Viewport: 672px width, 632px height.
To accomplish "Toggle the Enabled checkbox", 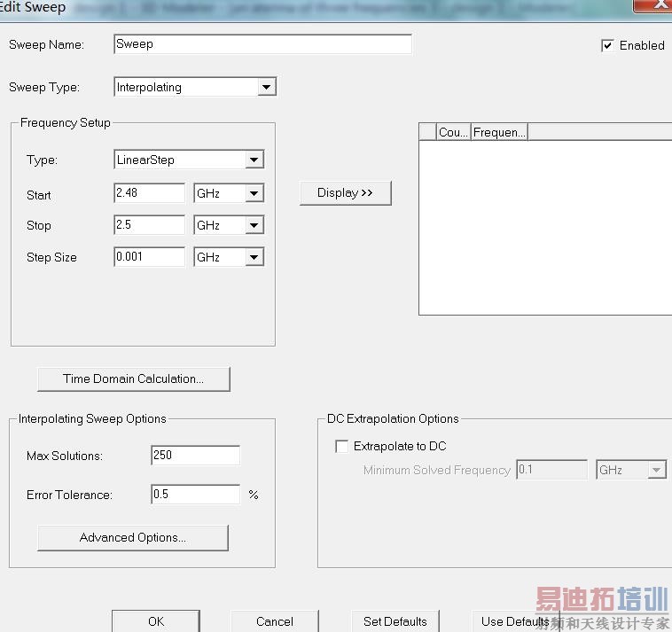I will pos(607,45).
